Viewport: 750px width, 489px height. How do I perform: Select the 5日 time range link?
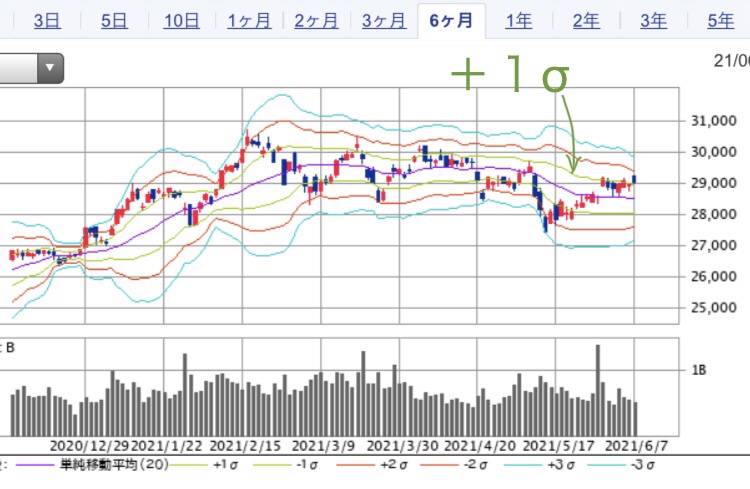(x=114, y=21)
